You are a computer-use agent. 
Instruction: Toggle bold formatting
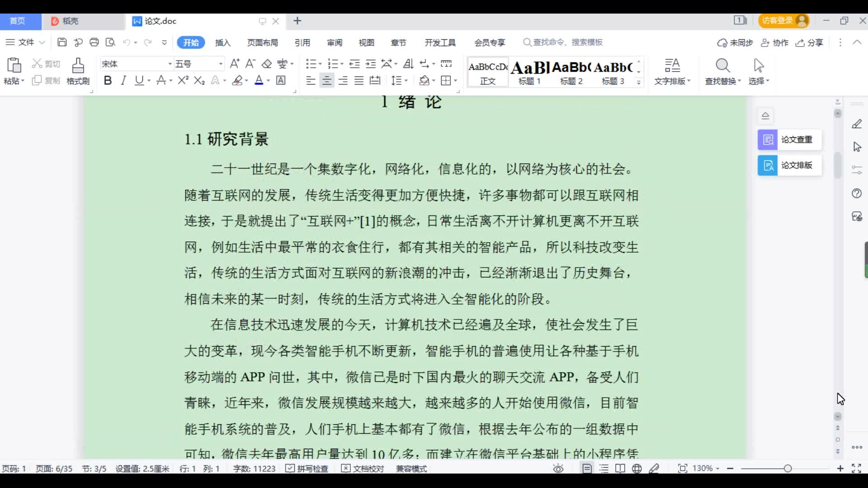[108, 80]
